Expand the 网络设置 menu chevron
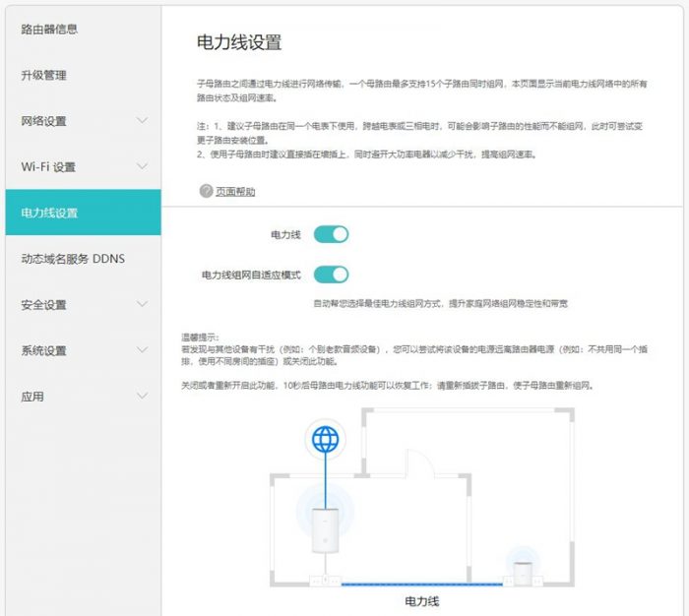This screenshot has width=689, height=616. [142, 121]
